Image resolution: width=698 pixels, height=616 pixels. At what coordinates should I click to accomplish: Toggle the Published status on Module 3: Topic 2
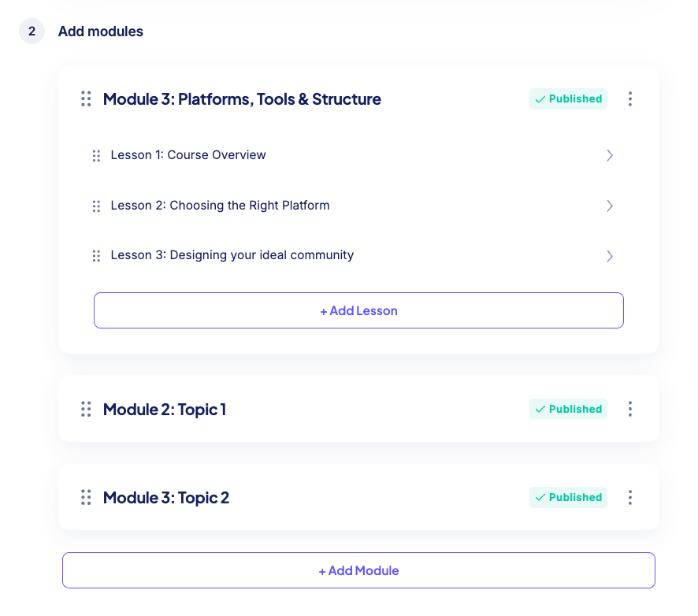pos(568,497)
